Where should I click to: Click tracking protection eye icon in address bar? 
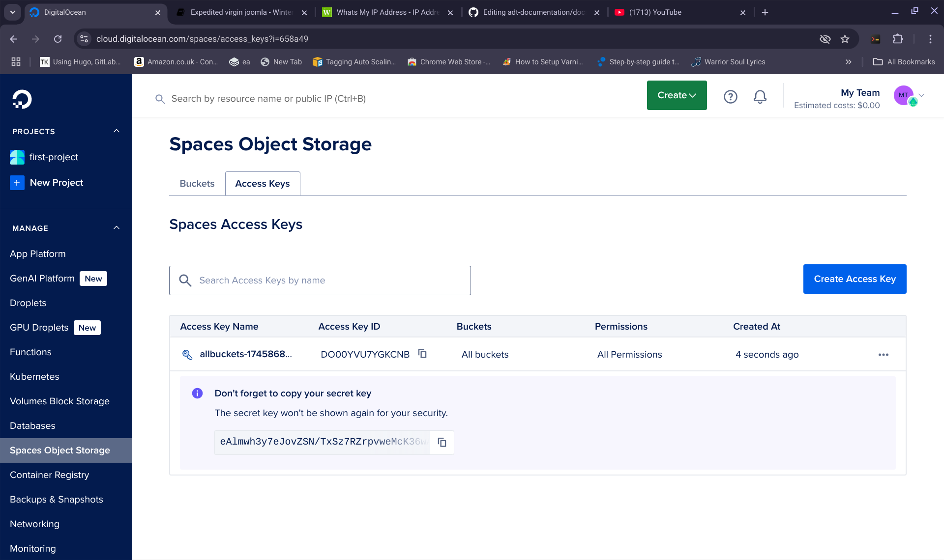click(825, 39)
